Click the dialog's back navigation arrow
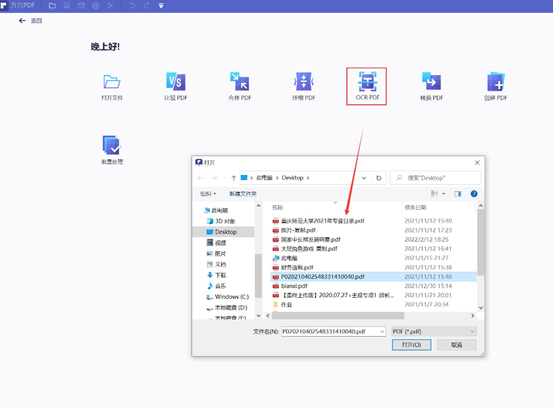 [x=201, y=178]
